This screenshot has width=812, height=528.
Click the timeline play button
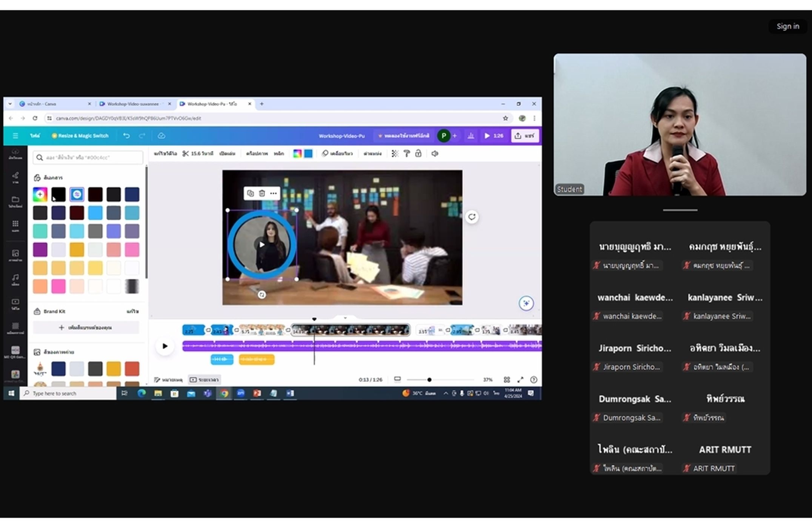pos(165,346)
